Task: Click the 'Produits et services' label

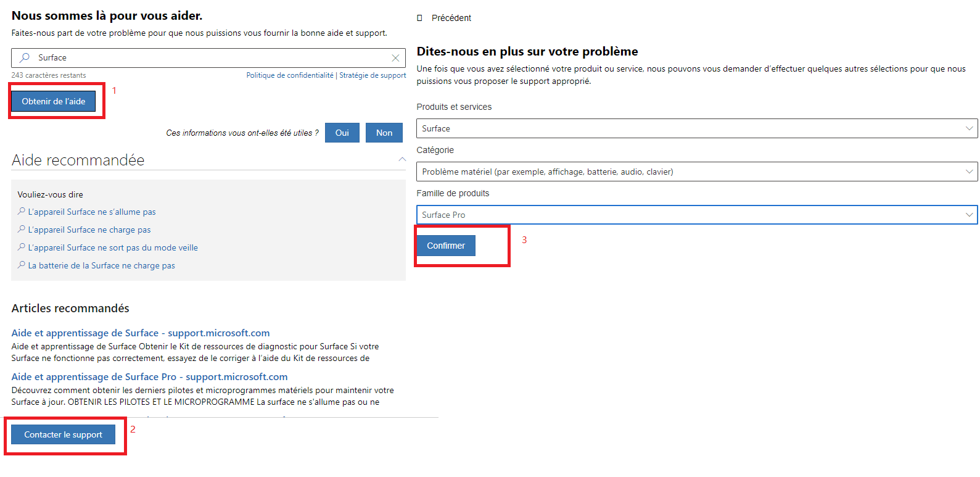Action: point(454,107)
